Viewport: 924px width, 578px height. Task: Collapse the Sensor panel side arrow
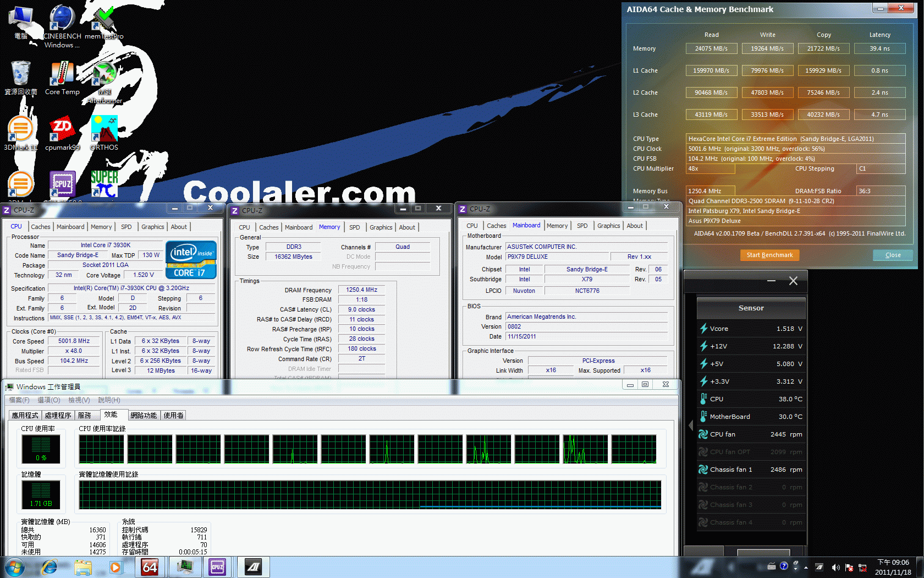[x=691, y=425]
